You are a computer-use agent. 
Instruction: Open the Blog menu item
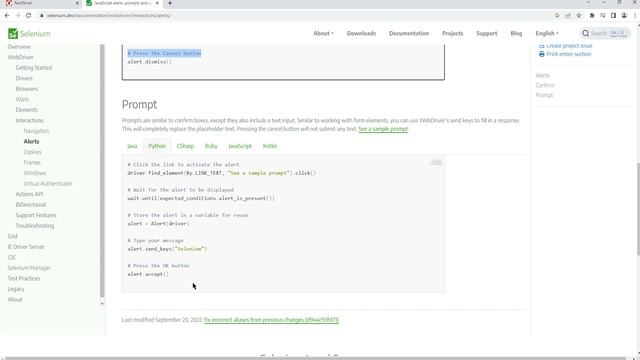pos(516,33)
